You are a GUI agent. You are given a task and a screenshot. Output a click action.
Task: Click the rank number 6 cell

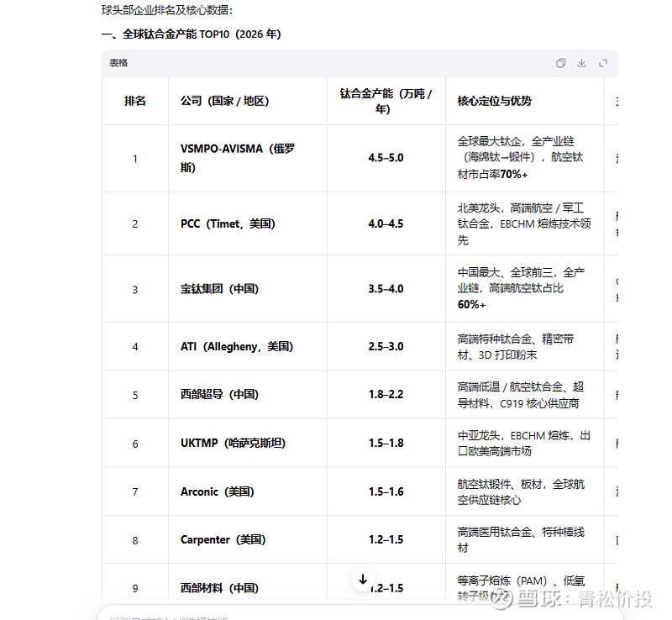(x=135, y=443)
